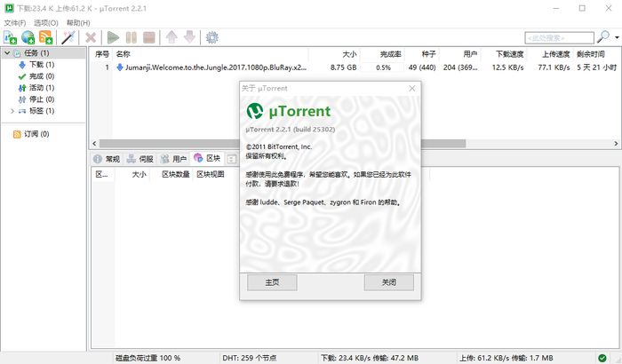Select 标签 (1) item in sidebar
The height and width of the screenshot is (364, 622).
[x=42, y=111]
